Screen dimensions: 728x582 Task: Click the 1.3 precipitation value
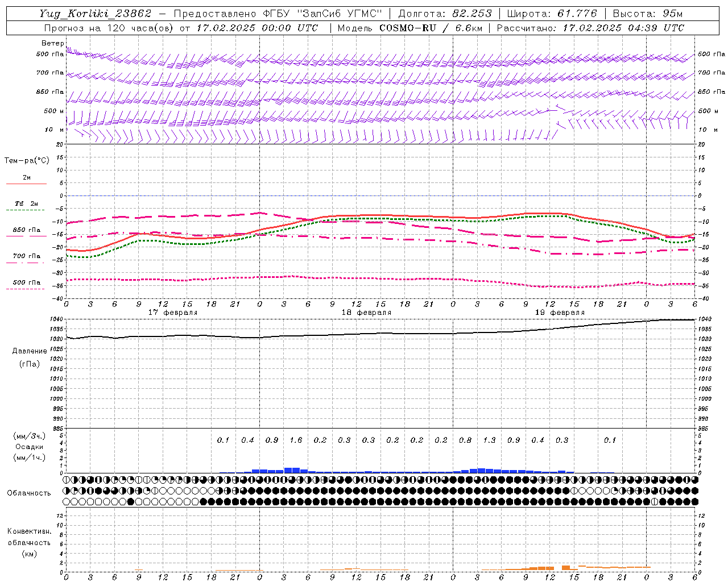click(489, 440)
